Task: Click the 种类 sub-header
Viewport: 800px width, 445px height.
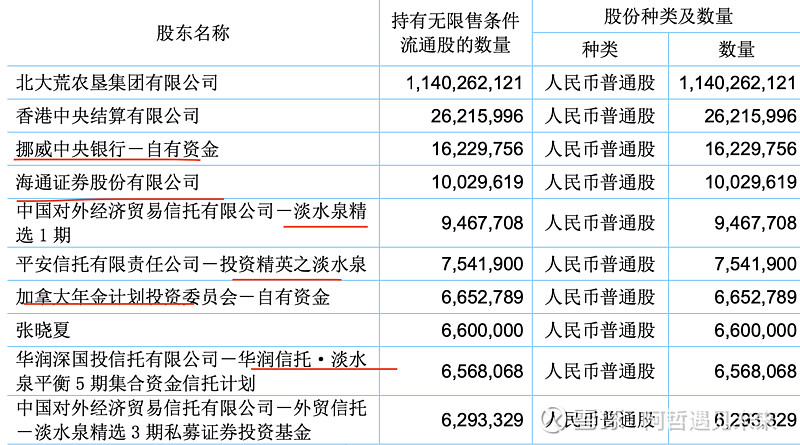Action: (600, 50)
